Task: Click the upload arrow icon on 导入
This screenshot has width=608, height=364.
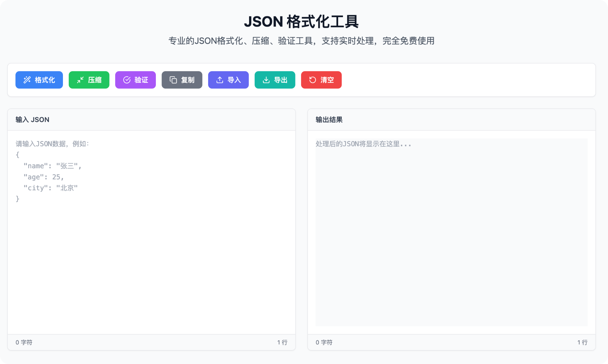Action: click(220, 80)
